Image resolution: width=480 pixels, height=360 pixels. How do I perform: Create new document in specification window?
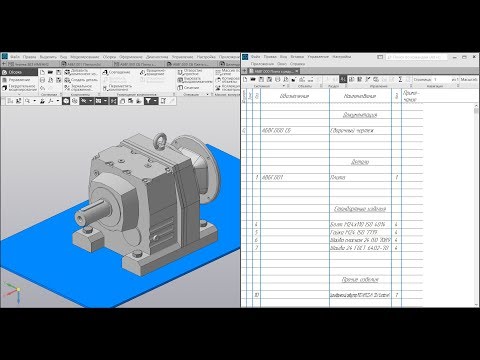[x=245, y=79]
